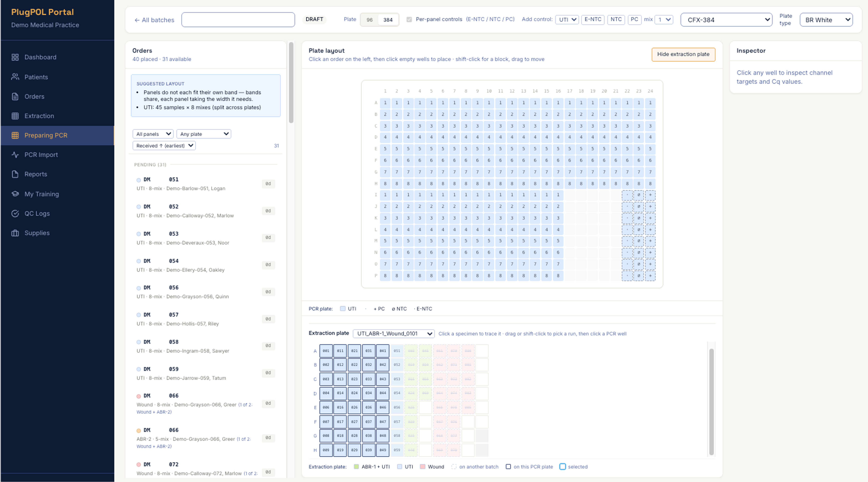Add an E-NTC control
Screen dimensions: 868x482
pyautogui.click(x=593, y=20)
